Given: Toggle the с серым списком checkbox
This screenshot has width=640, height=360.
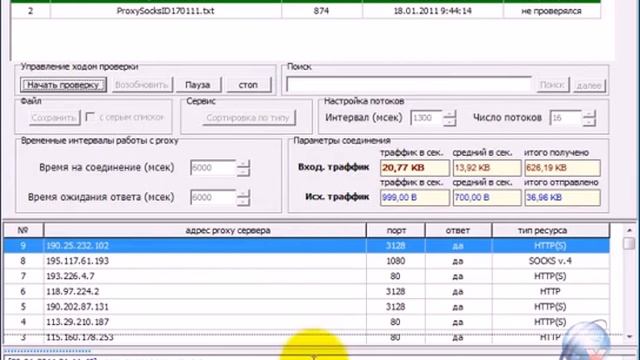Looking at the screenshot, I should (90, 117).
